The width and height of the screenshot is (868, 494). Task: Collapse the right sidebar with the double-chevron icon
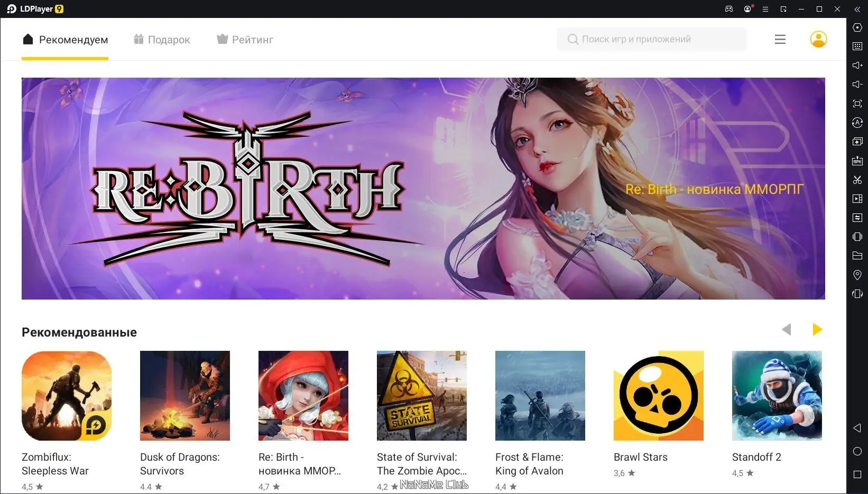pos(857,9)
